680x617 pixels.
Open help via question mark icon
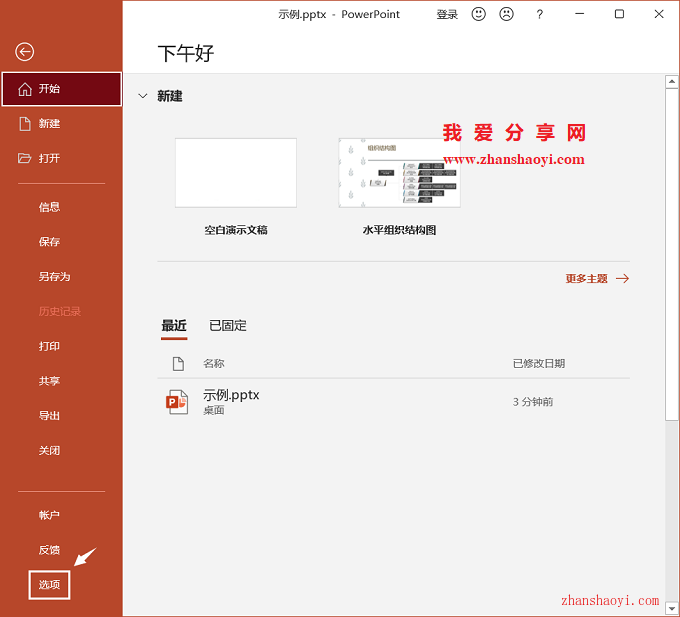click(x=539, y=14)
